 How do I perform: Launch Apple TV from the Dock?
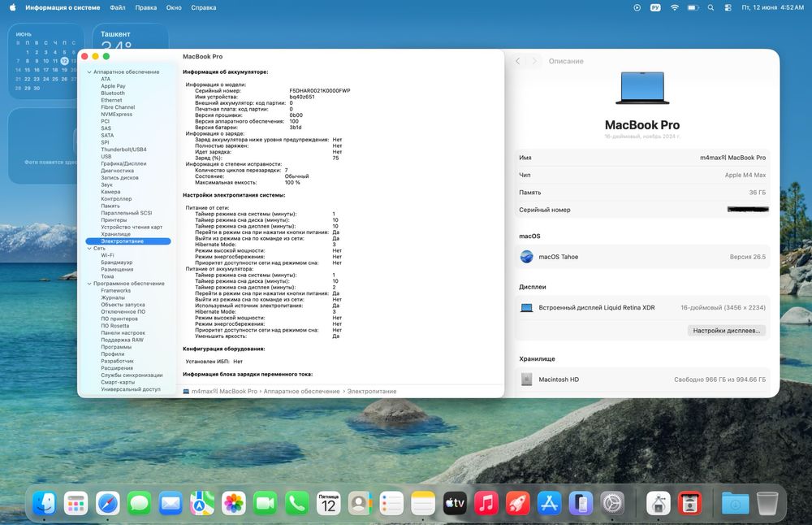[x=455, y=503]
